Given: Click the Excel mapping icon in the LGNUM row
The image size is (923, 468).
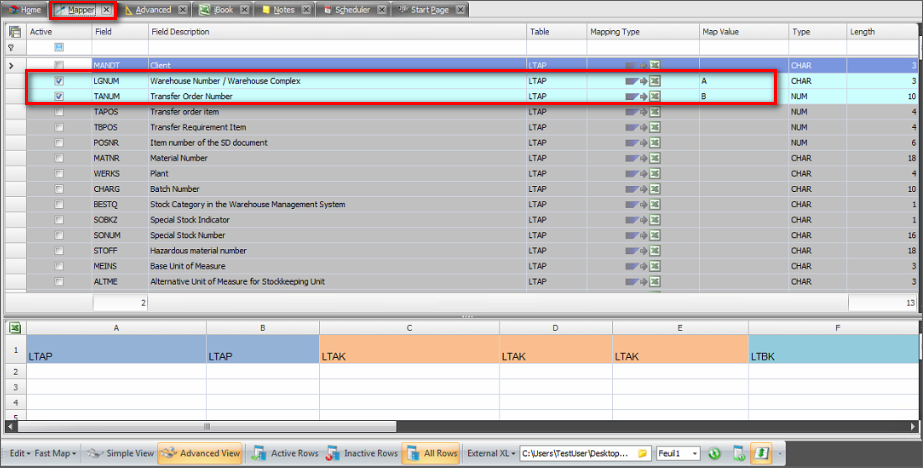Looking at the screenshot, I should pyautogui.click(x=655, y=81).
